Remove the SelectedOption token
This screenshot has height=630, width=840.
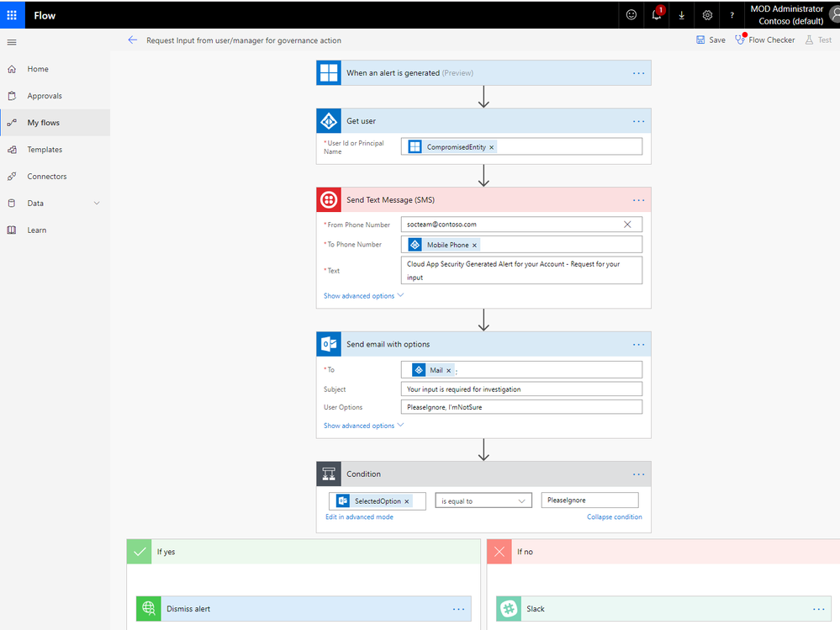[407, 501]
